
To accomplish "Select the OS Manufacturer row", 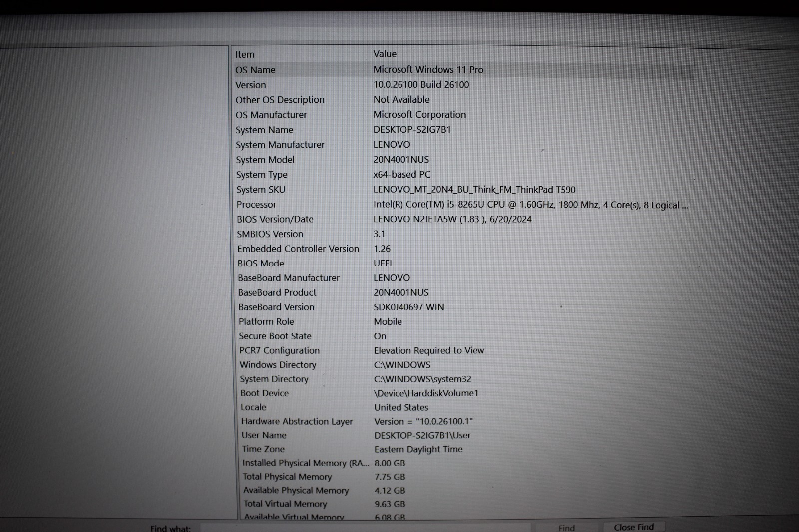I will [464, 115].
